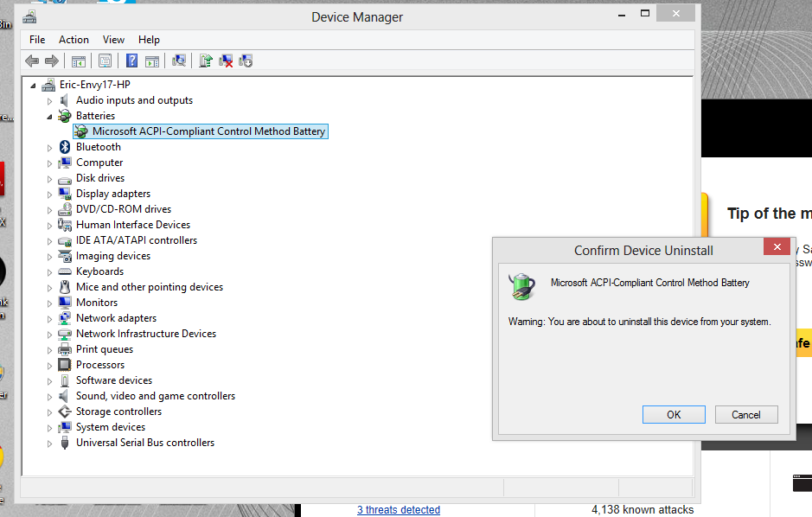Click the Human Interface Devices label

(x=133, y=225)
